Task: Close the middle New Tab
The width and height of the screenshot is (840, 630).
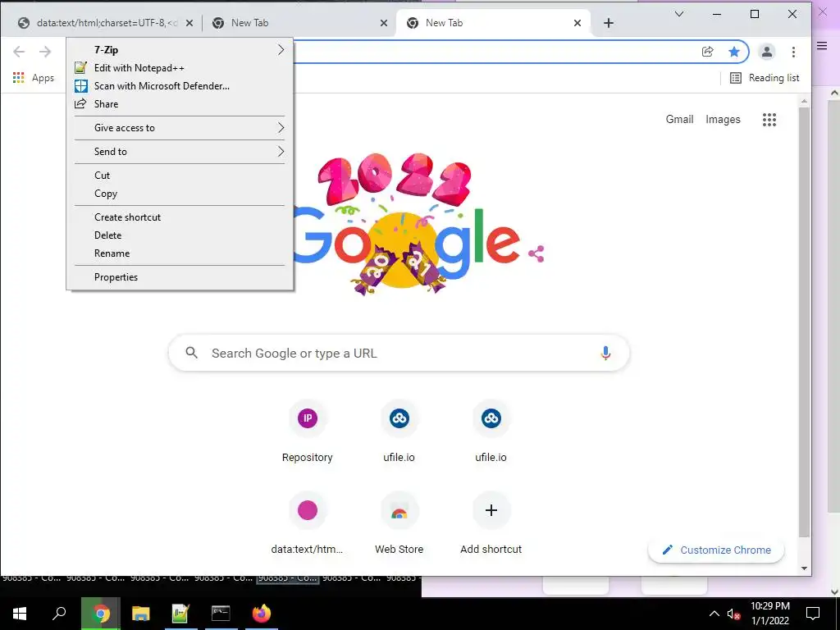Action: pyautogui.click(x=384, y=23)
